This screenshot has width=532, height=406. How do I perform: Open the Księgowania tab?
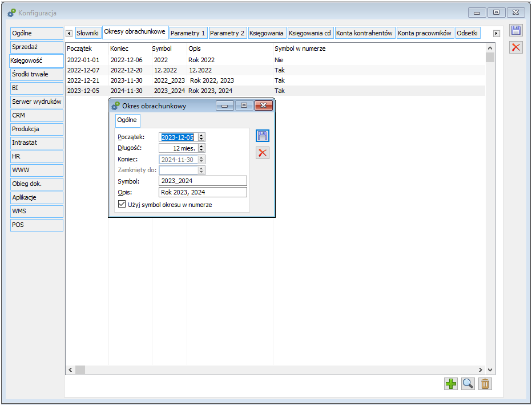point(267,33)
